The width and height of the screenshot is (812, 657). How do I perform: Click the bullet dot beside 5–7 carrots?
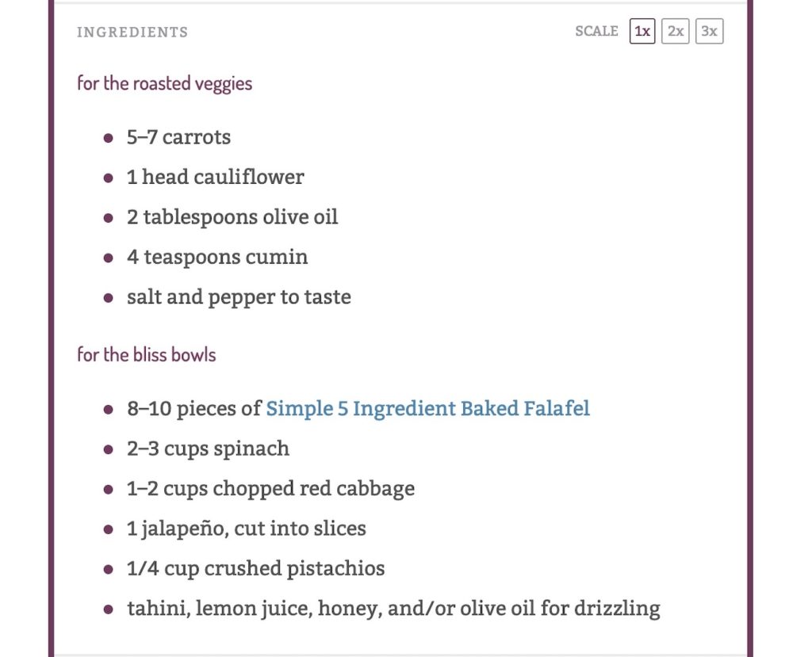pos(109,138)
